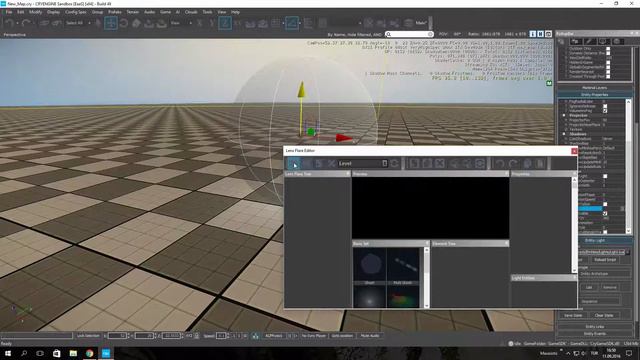Click the AI/Physics button
Screen dimensions: 640x360
click(x=274, y=336)
